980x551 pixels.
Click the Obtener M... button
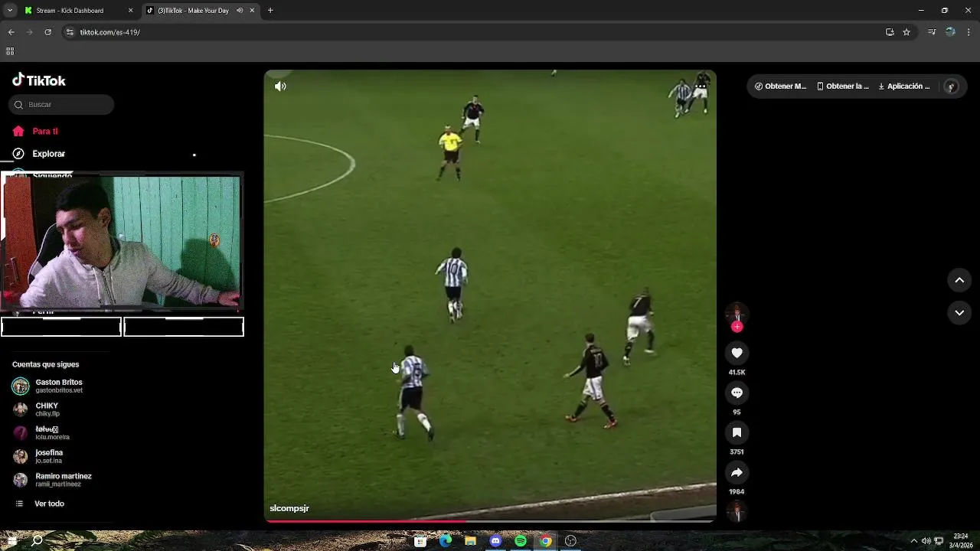(780, 86)
